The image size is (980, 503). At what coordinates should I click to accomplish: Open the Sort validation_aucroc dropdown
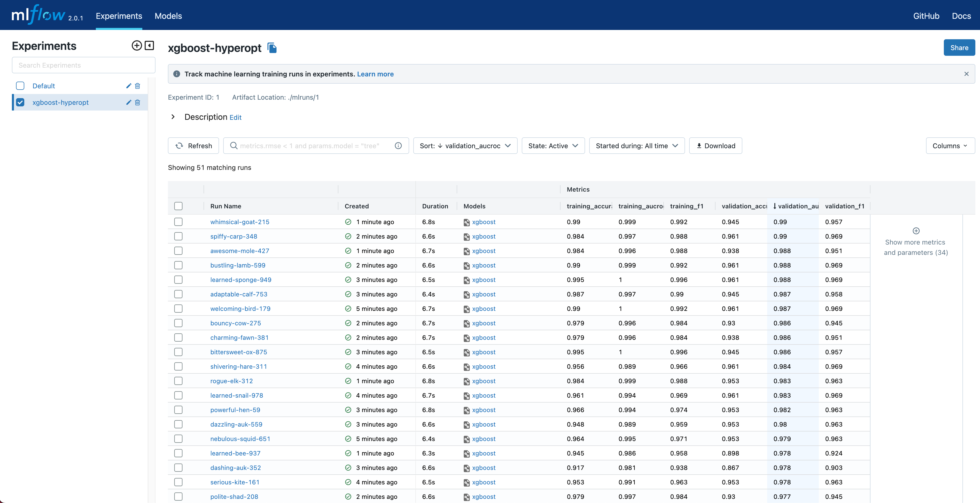465,146
